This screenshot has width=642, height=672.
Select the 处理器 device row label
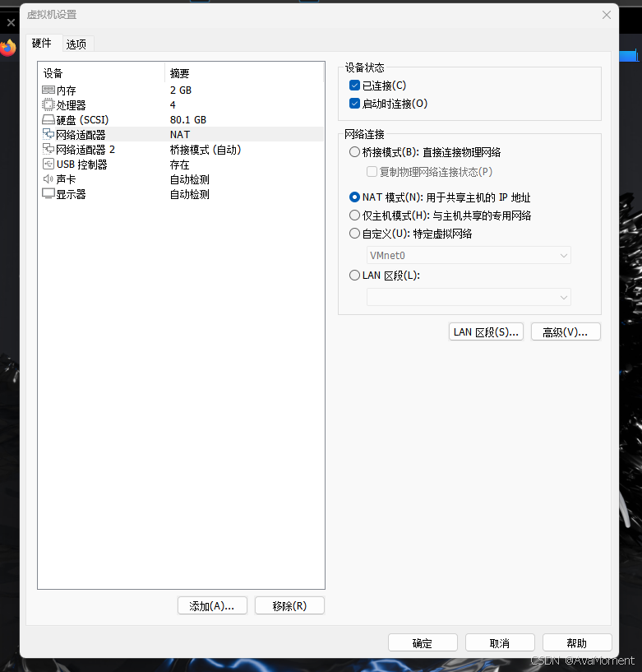71,105
